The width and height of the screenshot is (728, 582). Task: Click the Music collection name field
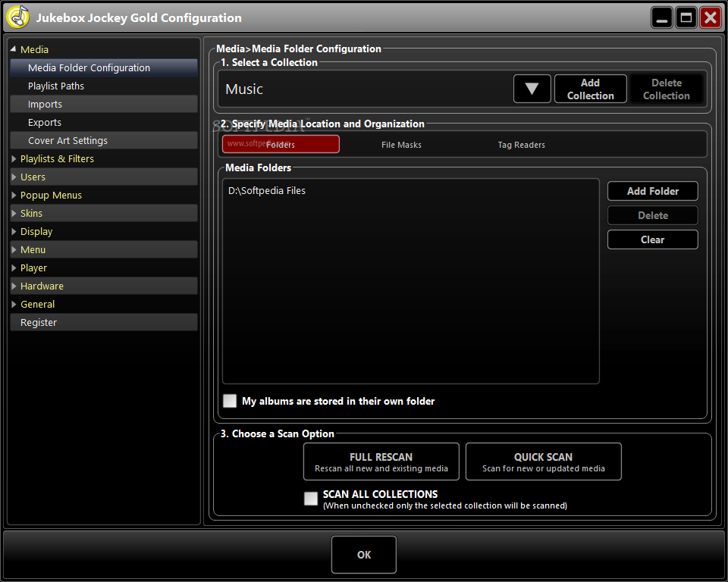click(366, 89)
